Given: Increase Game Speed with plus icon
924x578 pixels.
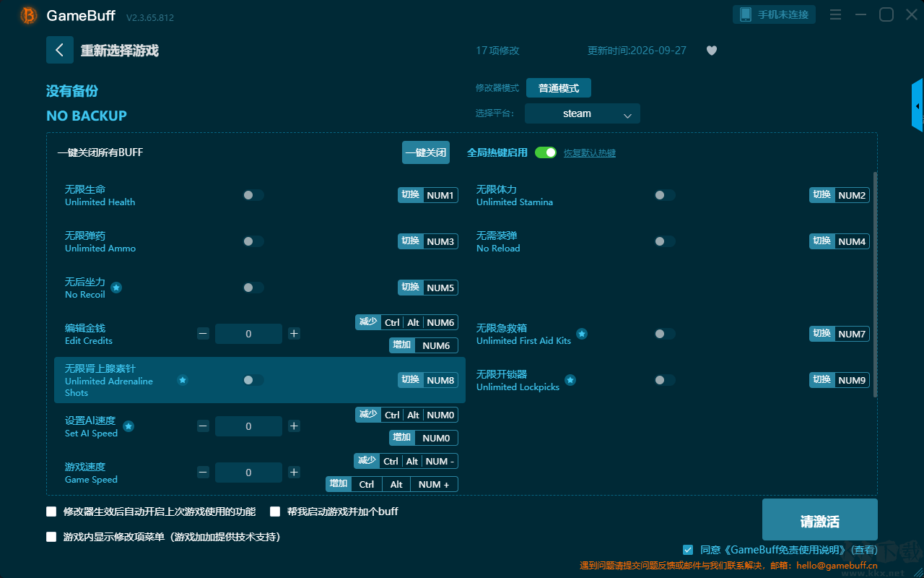Looking at the screenshot, I should (x=294, y=473).
